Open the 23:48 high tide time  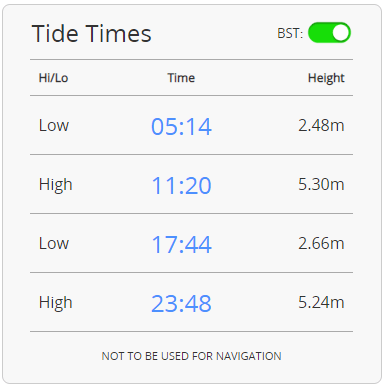pyautogui.click(x=181, y=304)
